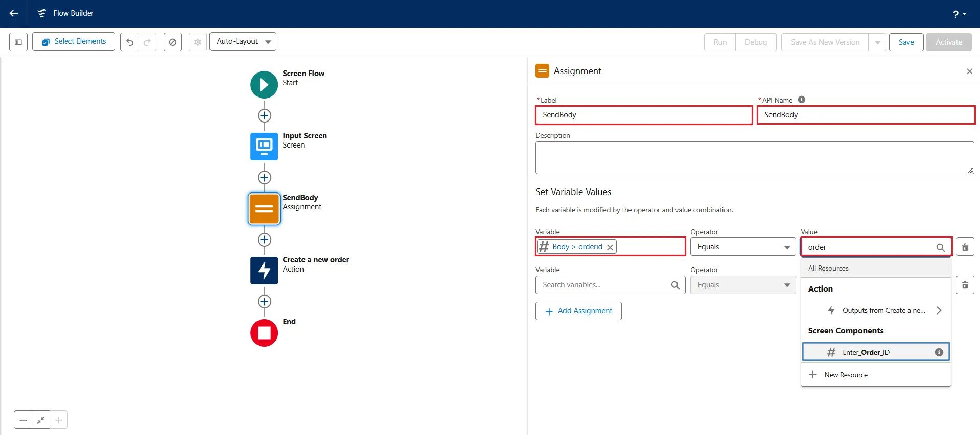This screenshot has width=980, height=435.
Task: Click the red End node icon
Action: 264,333
